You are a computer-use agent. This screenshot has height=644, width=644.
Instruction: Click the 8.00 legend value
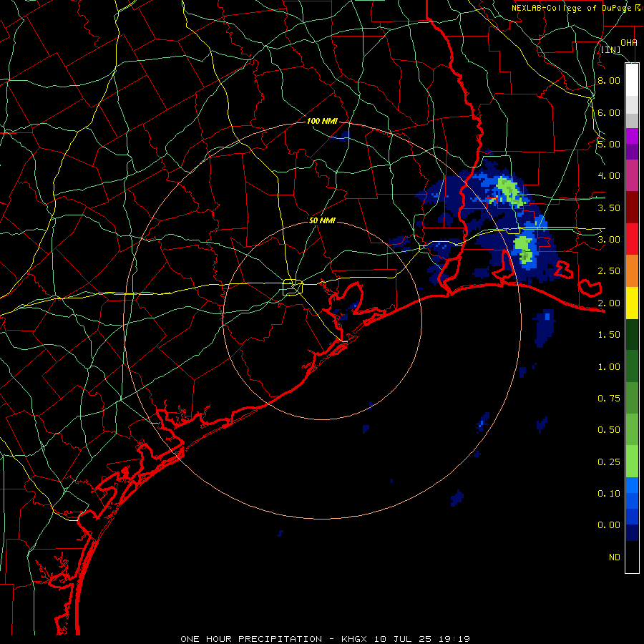coord(609,80)
